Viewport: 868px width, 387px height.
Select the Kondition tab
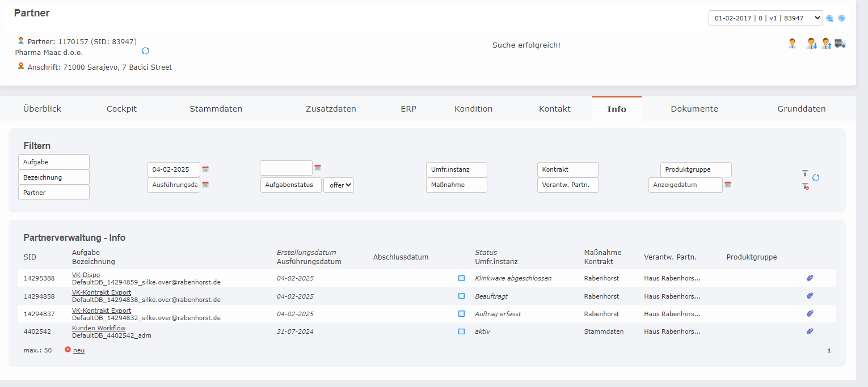[473, 109]
